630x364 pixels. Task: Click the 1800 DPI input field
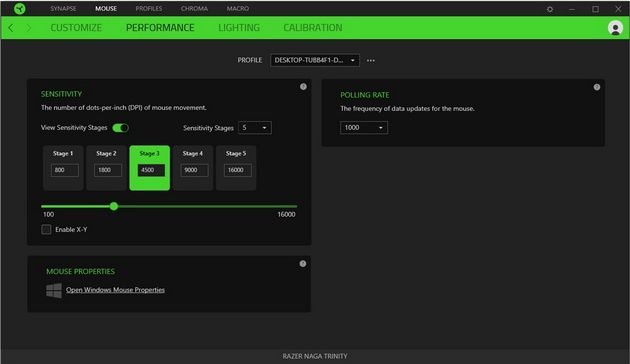pyautogui.click(x=108, y=170)
